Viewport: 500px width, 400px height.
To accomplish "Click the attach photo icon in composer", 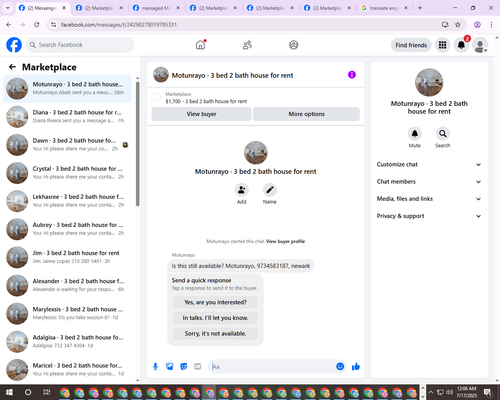I will [170, 367].
